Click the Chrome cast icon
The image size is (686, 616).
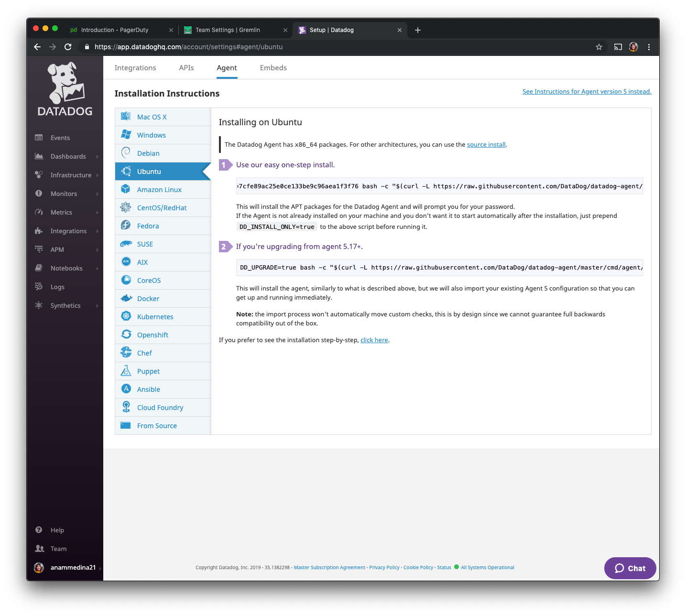coord(618,47)
